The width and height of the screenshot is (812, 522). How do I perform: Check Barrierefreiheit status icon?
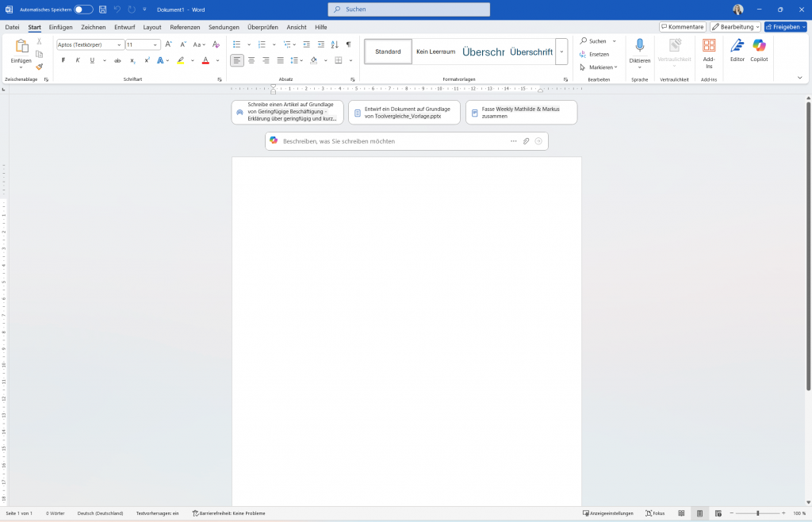pos(195,513)
